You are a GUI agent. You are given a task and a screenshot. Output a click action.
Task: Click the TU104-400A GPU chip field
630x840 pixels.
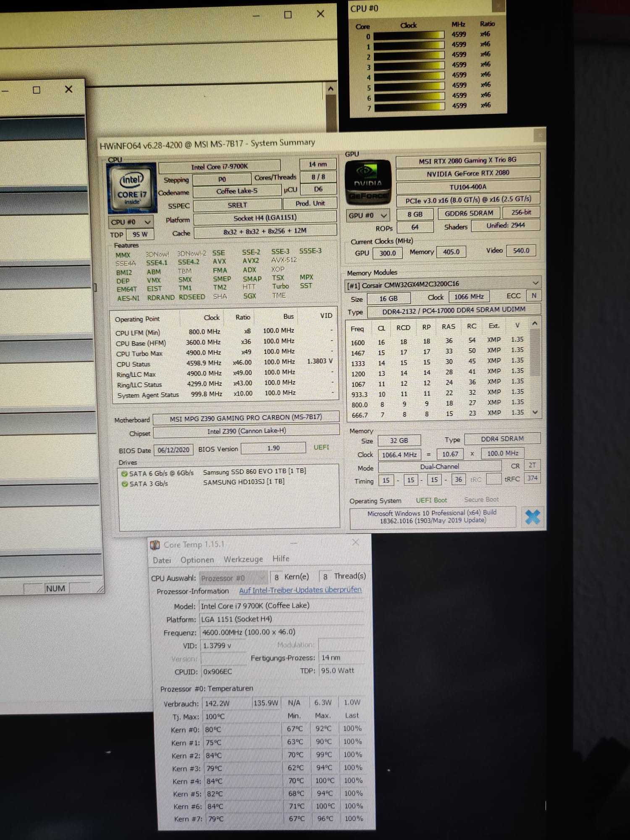pyautogui.click(x=468, y=186)
